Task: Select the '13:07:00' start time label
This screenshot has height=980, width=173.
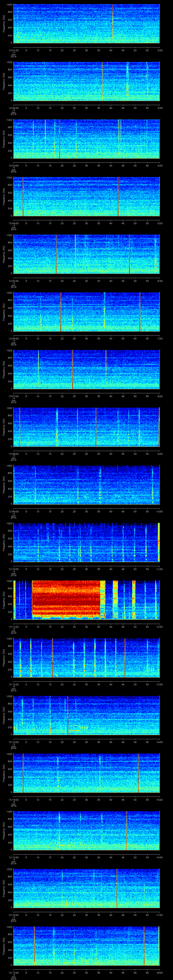Action: (x=14, y=396)
